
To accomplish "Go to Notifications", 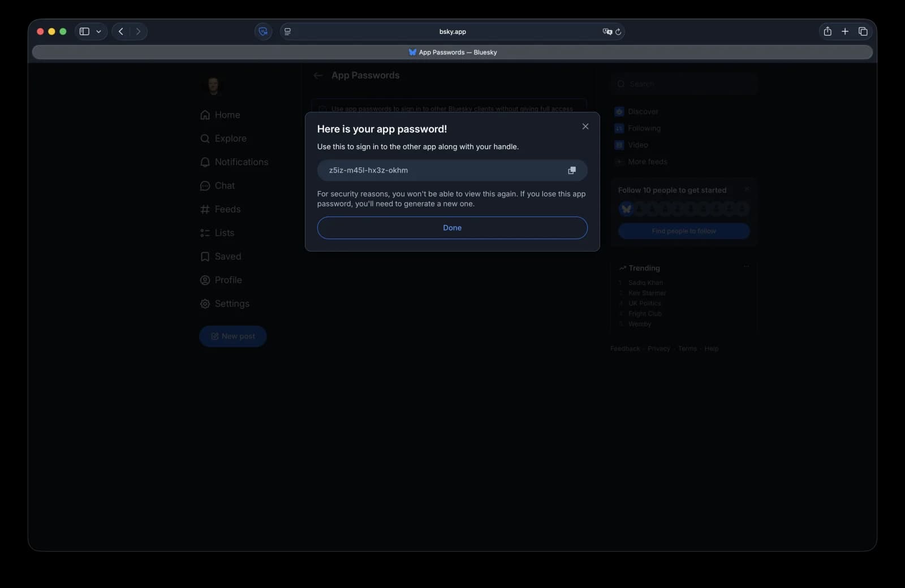I will click(x=242, y=162).
